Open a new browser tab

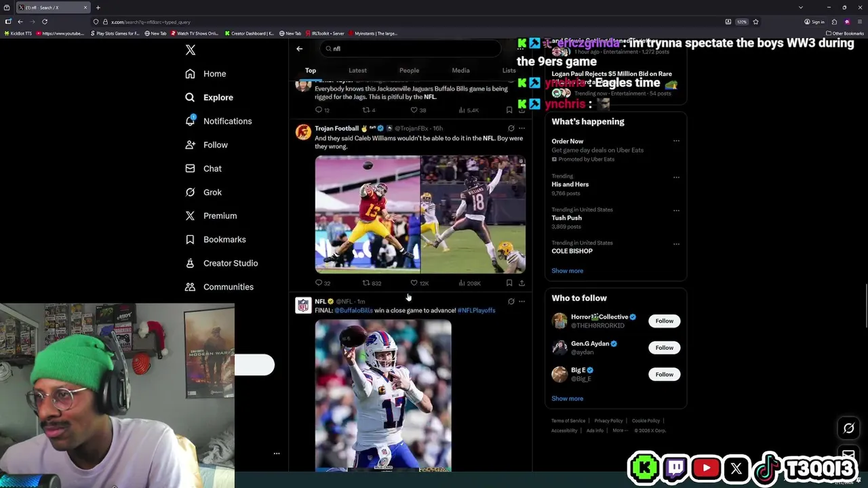point(98,7)
